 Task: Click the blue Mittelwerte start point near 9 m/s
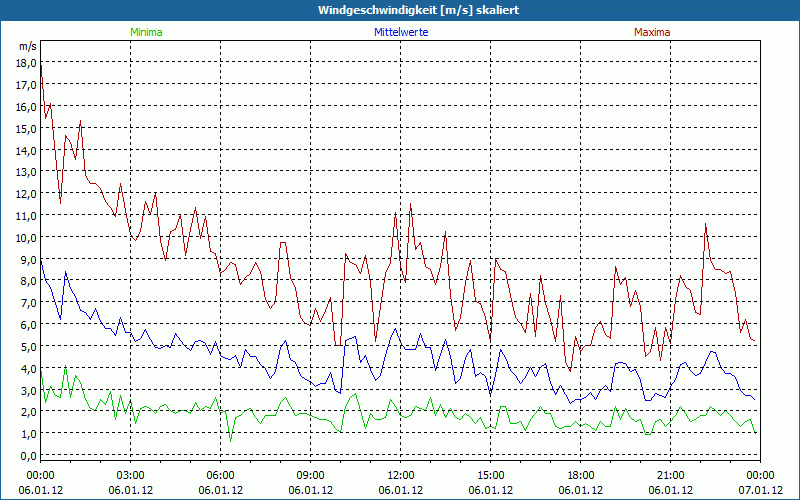coord(41,260)
